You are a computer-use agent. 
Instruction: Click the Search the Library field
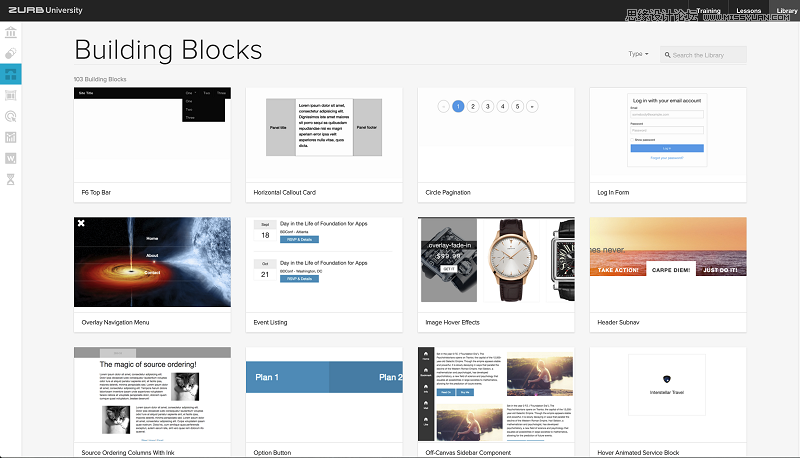point(708,54)
